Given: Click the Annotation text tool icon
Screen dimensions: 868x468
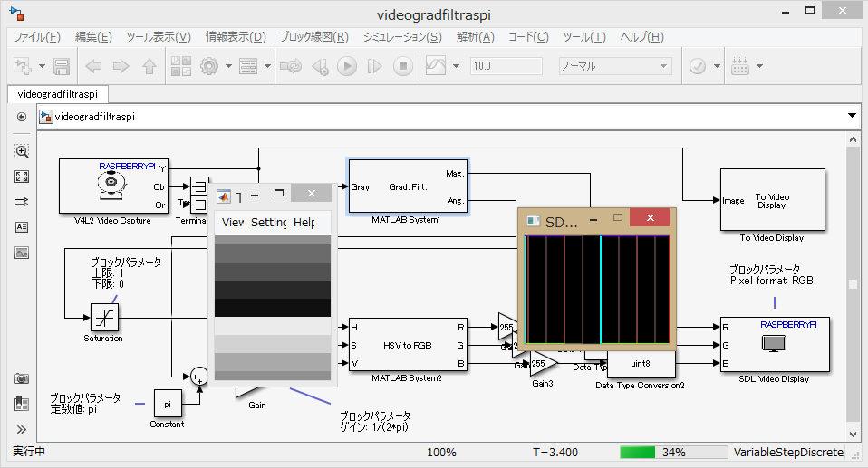Looking at the screenshot, I should [x=22, y=227].
